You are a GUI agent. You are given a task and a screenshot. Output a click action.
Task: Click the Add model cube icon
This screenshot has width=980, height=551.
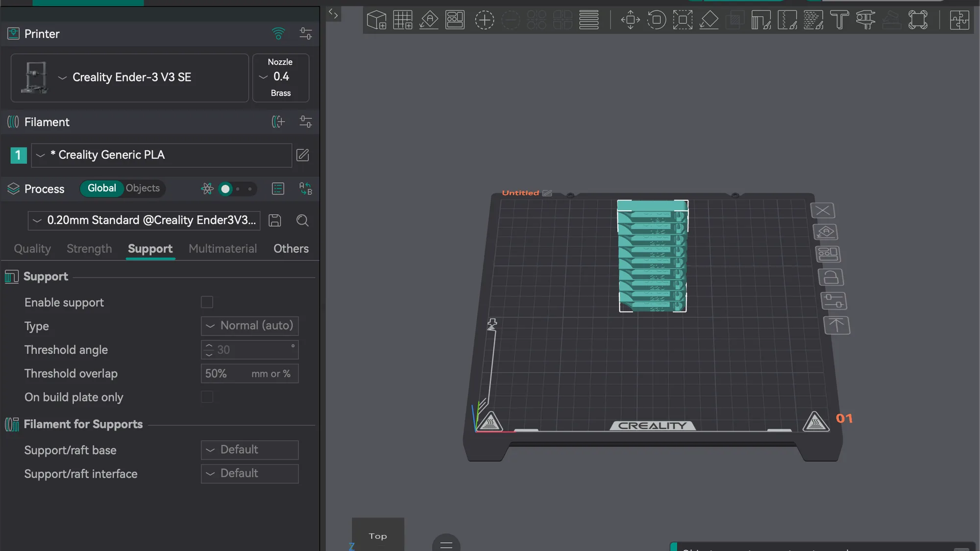pos(376,20)
